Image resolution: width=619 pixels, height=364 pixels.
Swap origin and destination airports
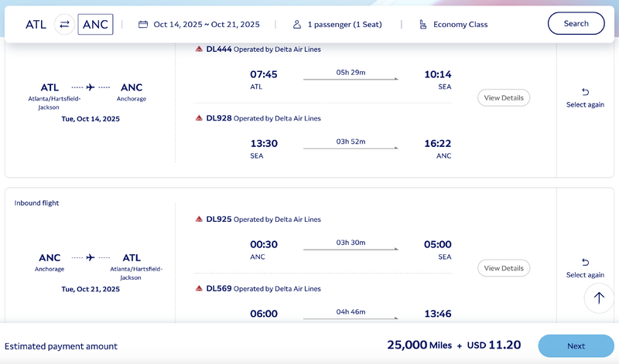coord(64,24)
